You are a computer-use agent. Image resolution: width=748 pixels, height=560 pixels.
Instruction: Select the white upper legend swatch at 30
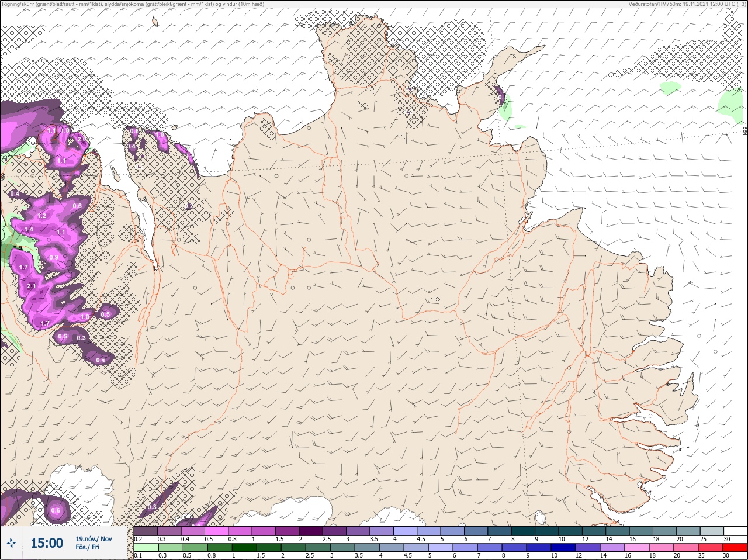click(x=736, y=531)
